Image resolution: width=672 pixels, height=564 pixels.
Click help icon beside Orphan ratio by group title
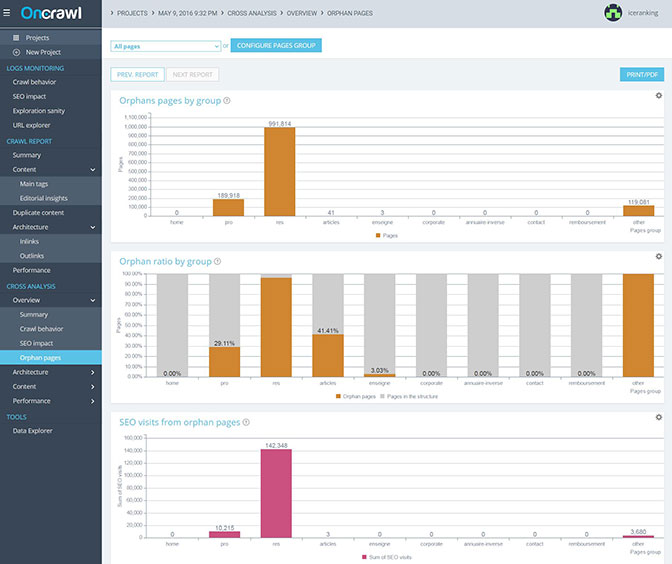[217, 261]
